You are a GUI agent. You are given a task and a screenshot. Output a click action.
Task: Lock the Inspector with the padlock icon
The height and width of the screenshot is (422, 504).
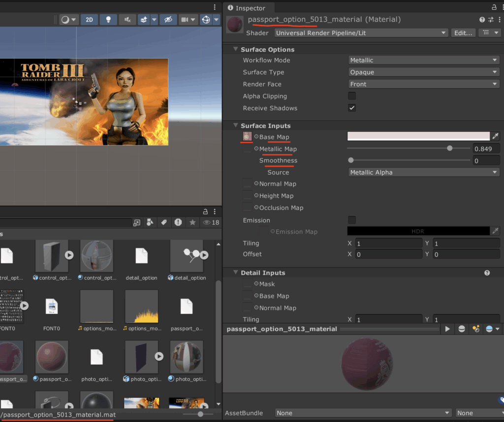click(x=494, y=7)
